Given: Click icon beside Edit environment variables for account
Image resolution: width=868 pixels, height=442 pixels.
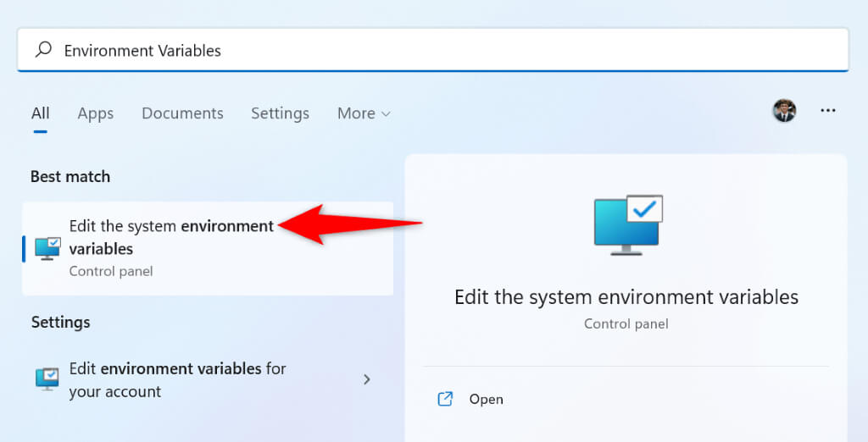Looking at the screenshot, I should pyautogui.click(x=47, y=379).
